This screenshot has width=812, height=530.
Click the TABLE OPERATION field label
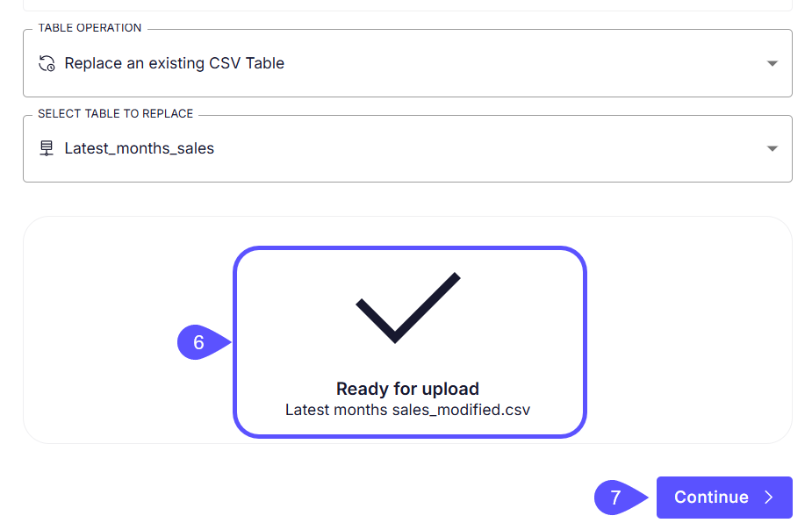89,27
